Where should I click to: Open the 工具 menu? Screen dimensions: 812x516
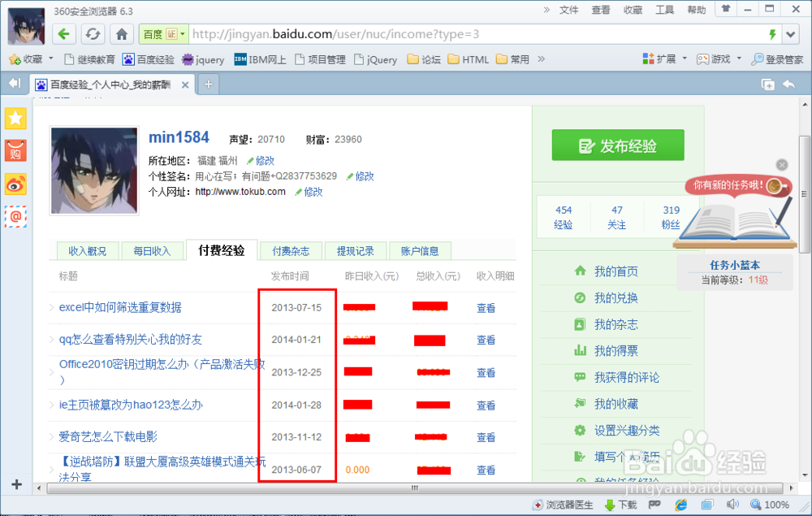[x=664, y=10]
